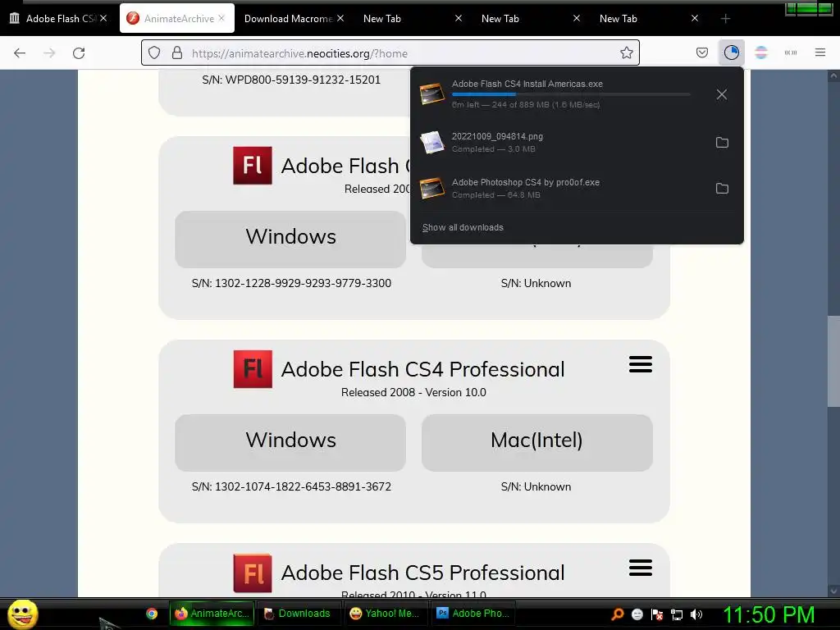Open the Downloads taskbar window

click(299, 614)
